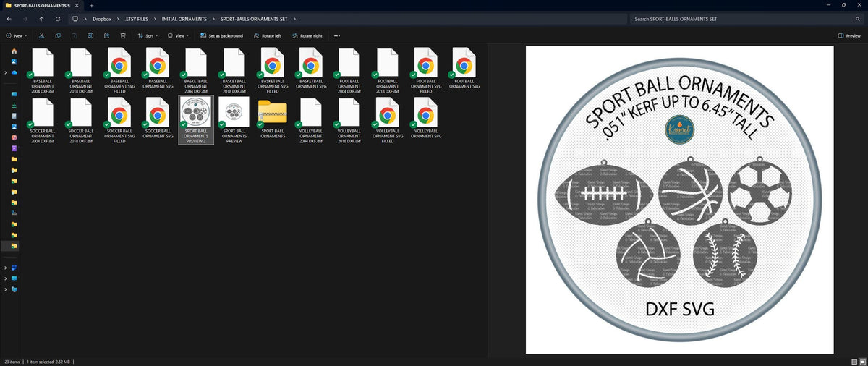Screen dimensions: 868x366
Task: Toggle the Preview pane button
Action: coord(850,35)
